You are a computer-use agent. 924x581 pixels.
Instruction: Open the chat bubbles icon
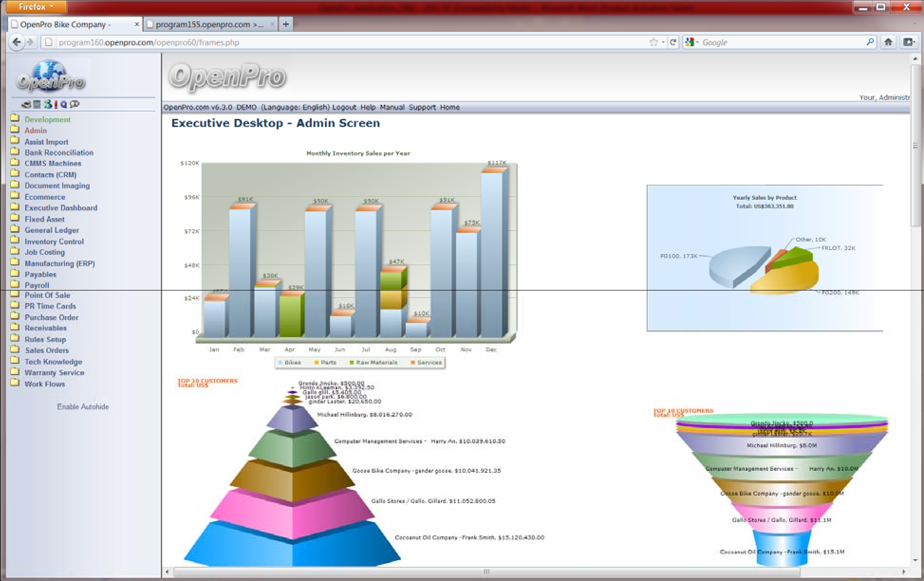(75, 104)
